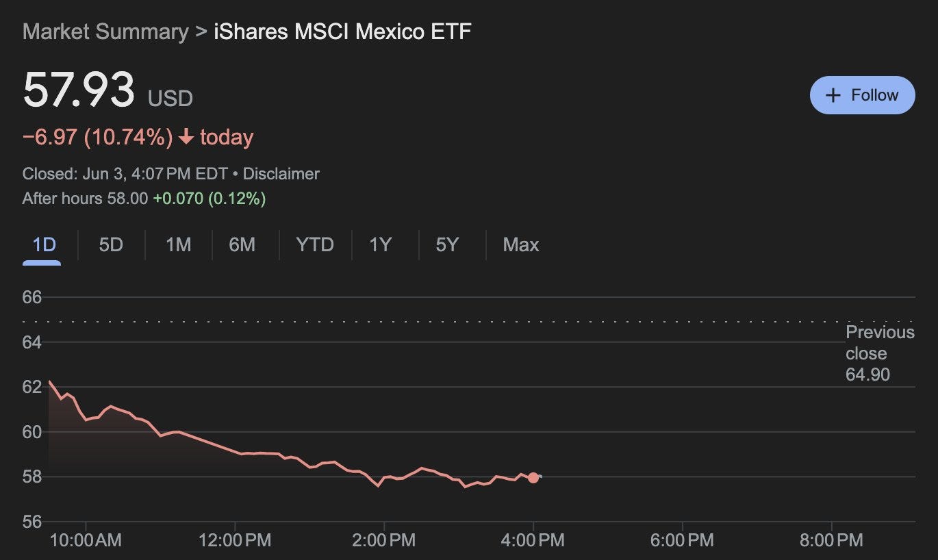Click the iShares MSCI Mexico ETF title
The image size is (938, 560).
click(x=343, y=31)
